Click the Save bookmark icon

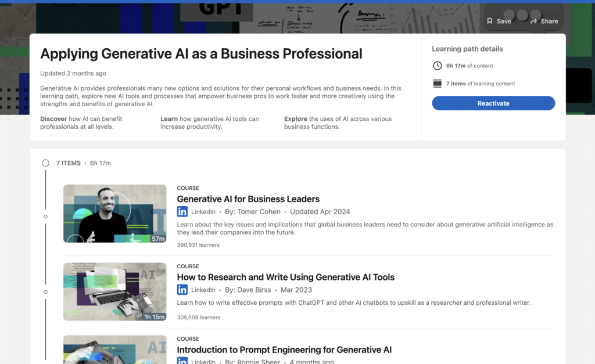(489, 21)
